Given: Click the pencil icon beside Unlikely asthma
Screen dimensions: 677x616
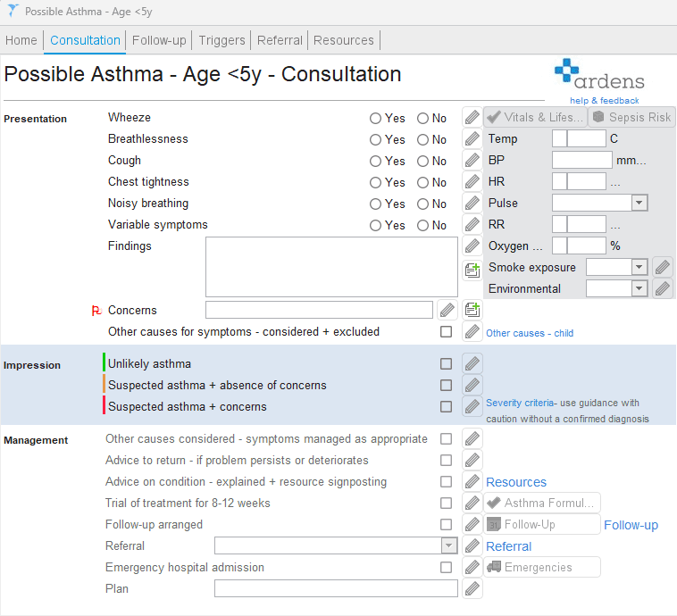Looking at the screenshot, I should click(472, 363).
